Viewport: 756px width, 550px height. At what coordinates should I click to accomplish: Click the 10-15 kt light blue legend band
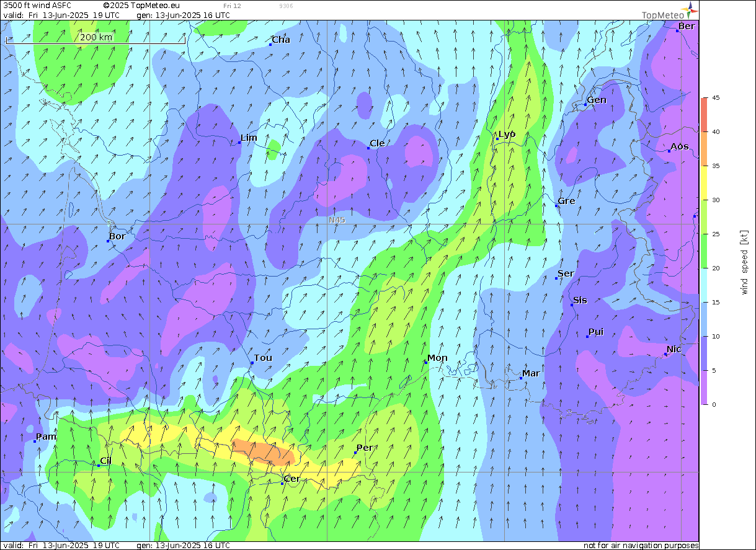click(703, 319)
